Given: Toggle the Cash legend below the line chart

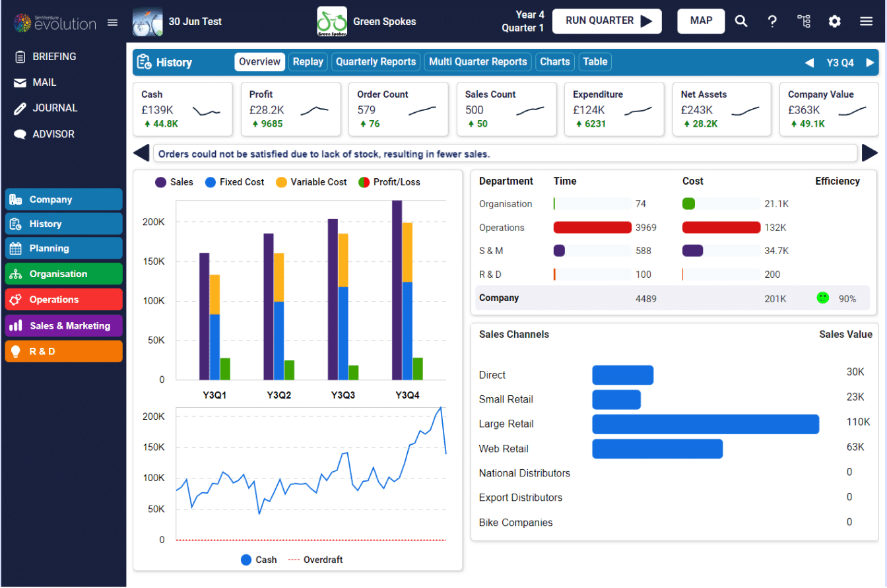Looking at the screenshot, I should 258,560.
